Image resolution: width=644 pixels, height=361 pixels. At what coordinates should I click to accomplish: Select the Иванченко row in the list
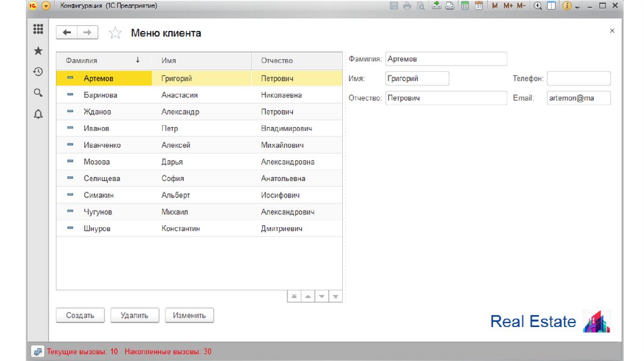coord(102,145)
